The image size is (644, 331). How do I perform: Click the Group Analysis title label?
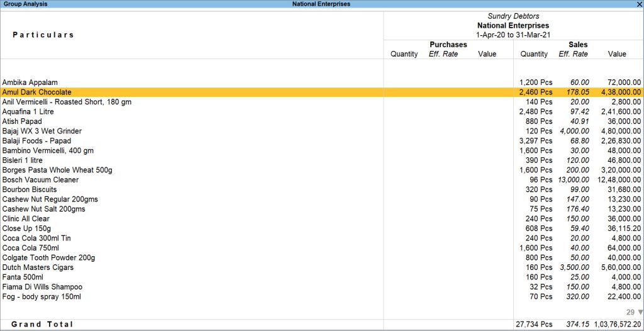pos(25,4)
